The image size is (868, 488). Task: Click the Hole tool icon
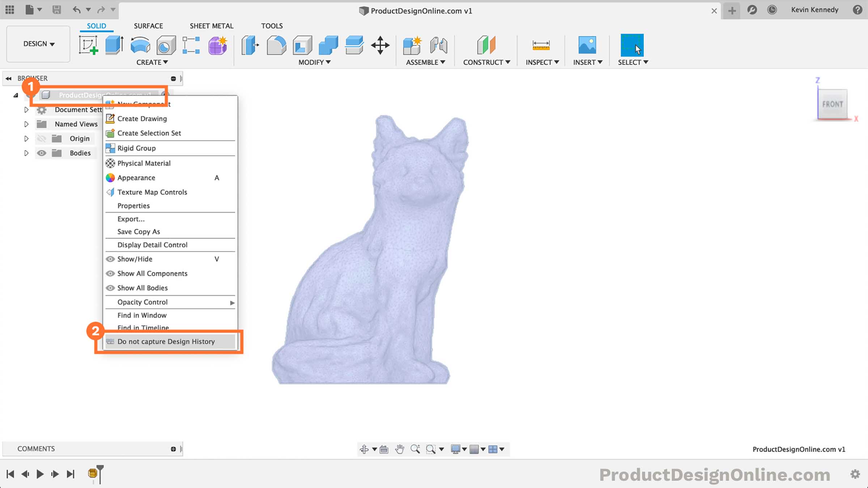166,45
